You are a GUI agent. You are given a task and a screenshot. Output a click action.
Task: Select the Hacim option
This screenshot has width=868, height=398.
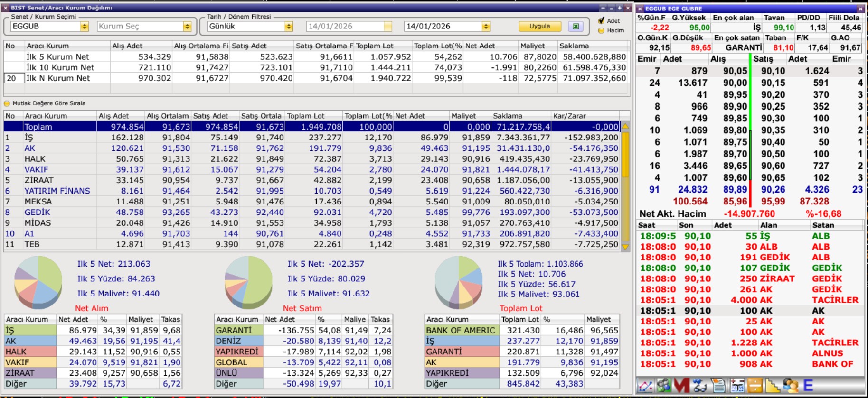[602, 30]
